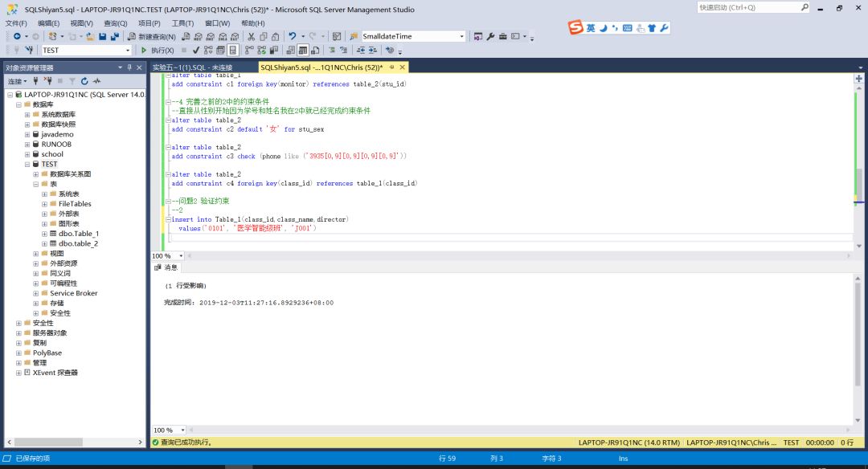868x469 pixels.
Task: Open the TEST database dropdown
Action: point(127,51)
